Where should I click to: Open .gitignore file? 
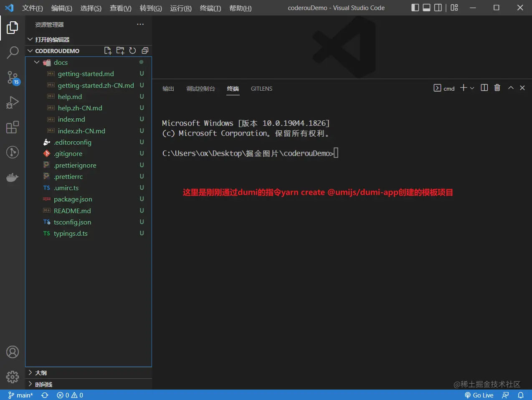click(x=89, y=153)
